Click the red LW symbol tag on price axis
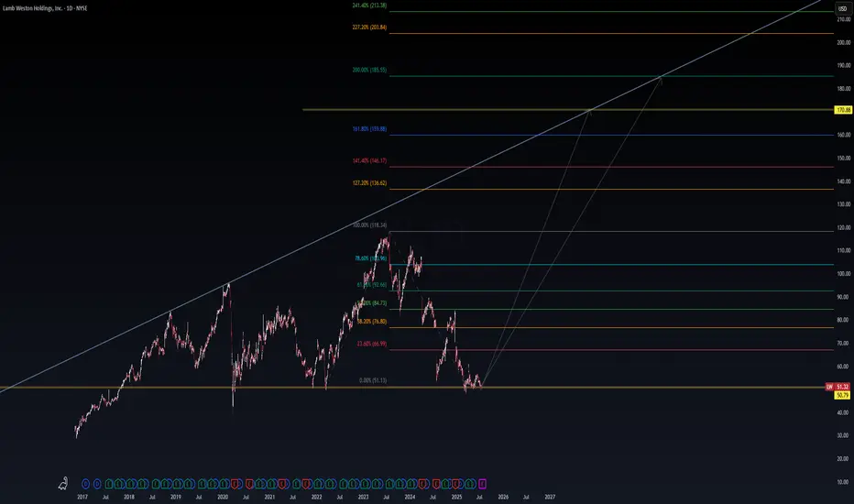The height and width of the screenshot is (504, 854). pyautogui.click(x=829, y=387)
